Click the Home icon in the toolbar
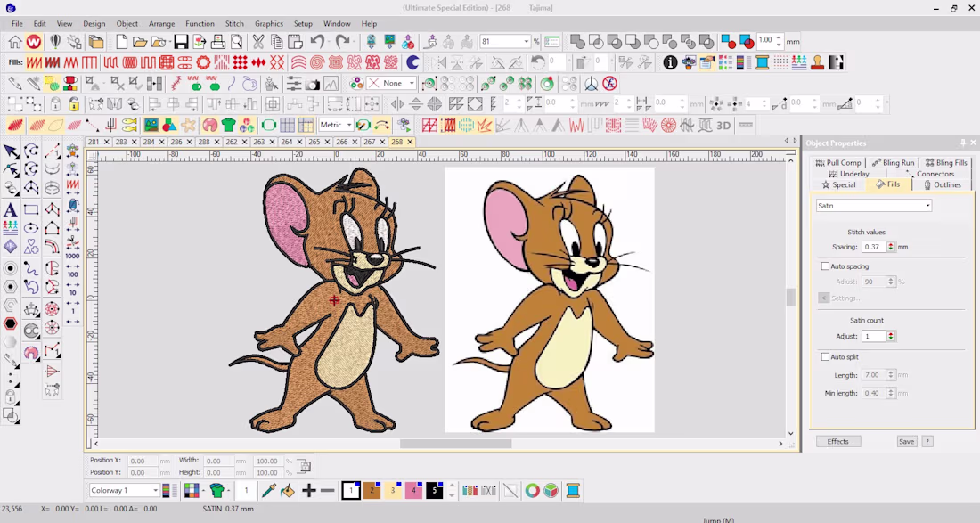The width and height of the screenshot is (980, 523). pyautogui.click(x=15, y=42)
